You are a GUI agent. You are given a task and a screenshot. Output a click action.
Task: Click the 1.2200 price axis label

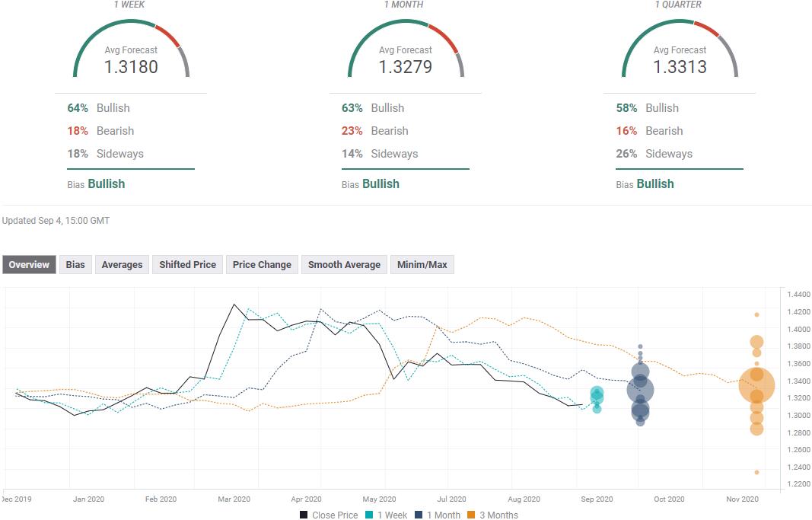tap(798, 484)
